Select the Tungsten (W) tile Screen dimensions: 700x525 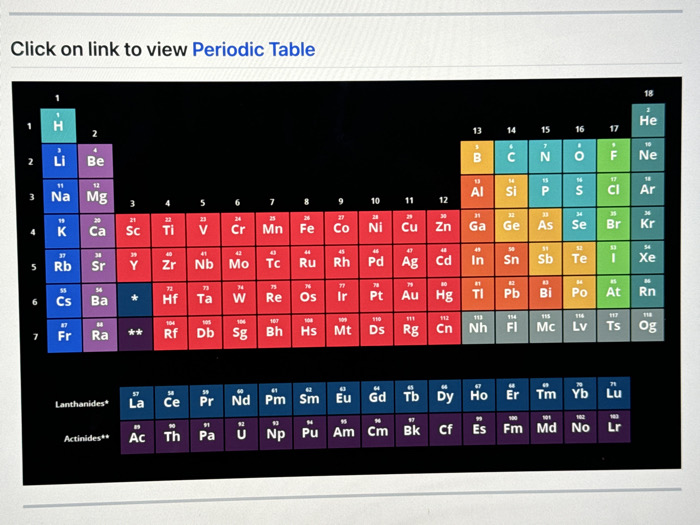click(x=239, y=298)
